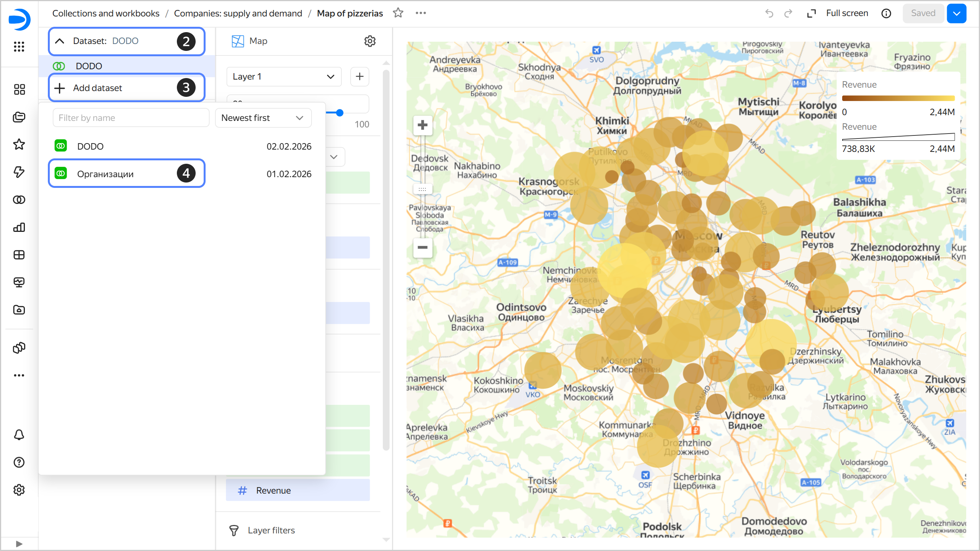Expand the blue save options arrow
Image resolution: width=980 pixels, height=551 pixels.
956,13
